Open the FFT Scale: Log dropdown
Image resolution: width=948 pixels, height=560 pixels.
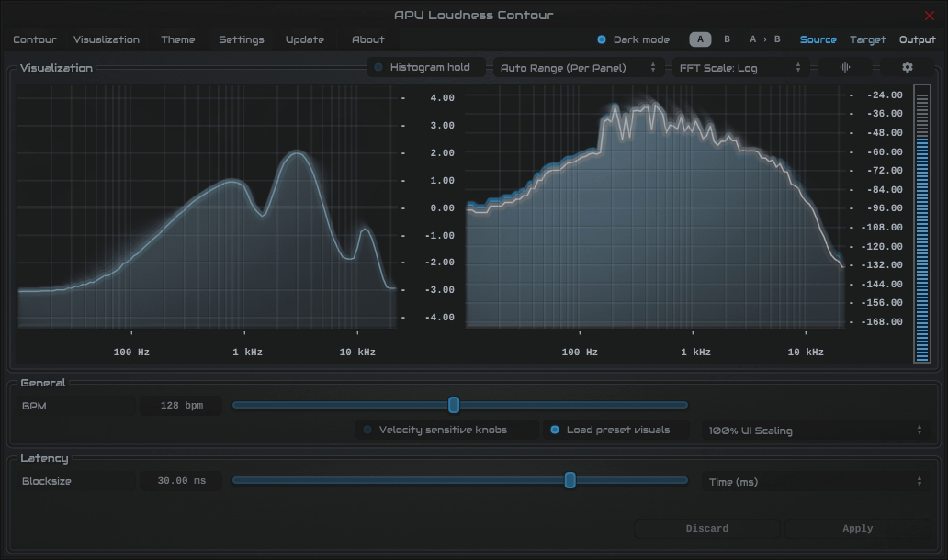point(740,68)
